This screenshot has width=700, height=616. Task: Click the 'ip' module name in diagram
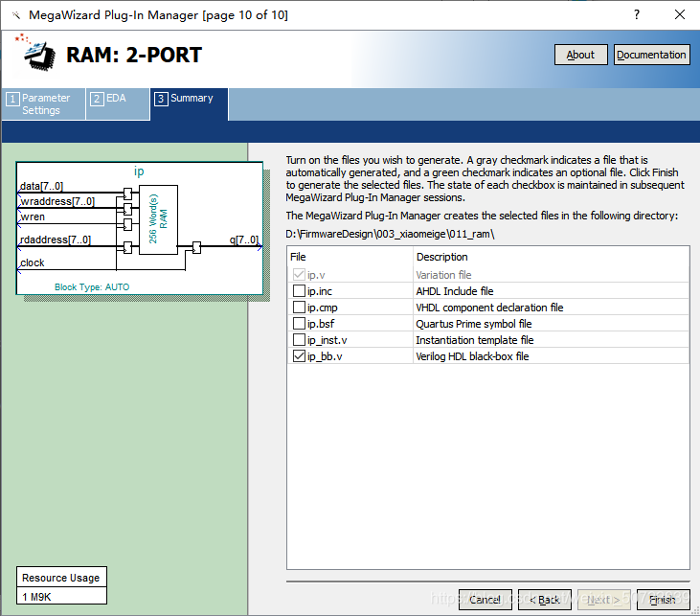coord(139,171)
